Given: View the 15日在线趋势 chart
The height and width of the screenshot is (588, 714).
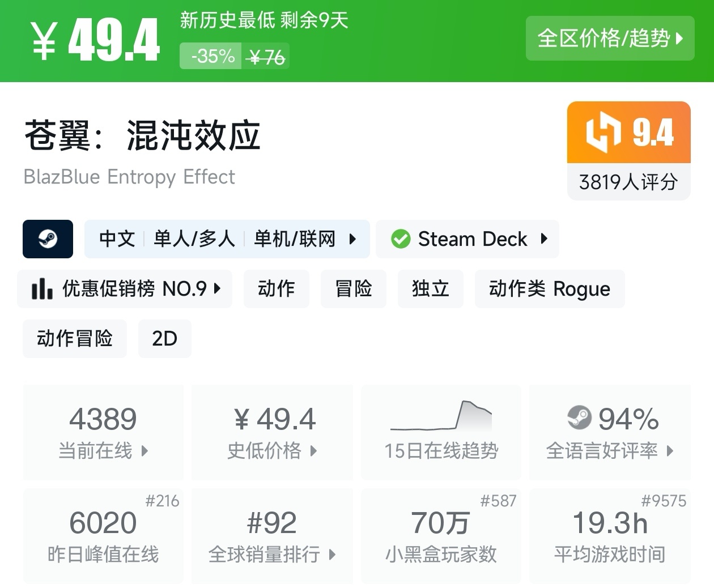Looking at the screenshot, I should click(441, 433).
